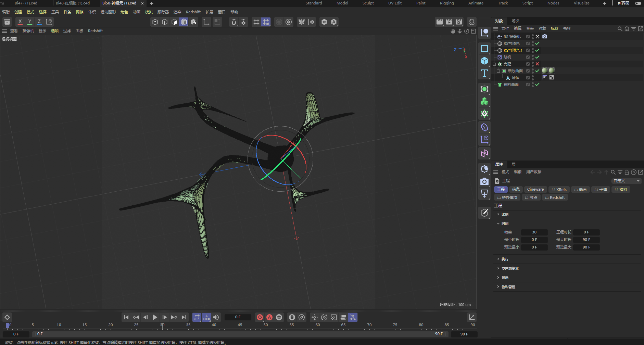This screenshot has height=345, width=644.
Task: Click timeline ruler at frame 45
Action: tap(240, 325)
